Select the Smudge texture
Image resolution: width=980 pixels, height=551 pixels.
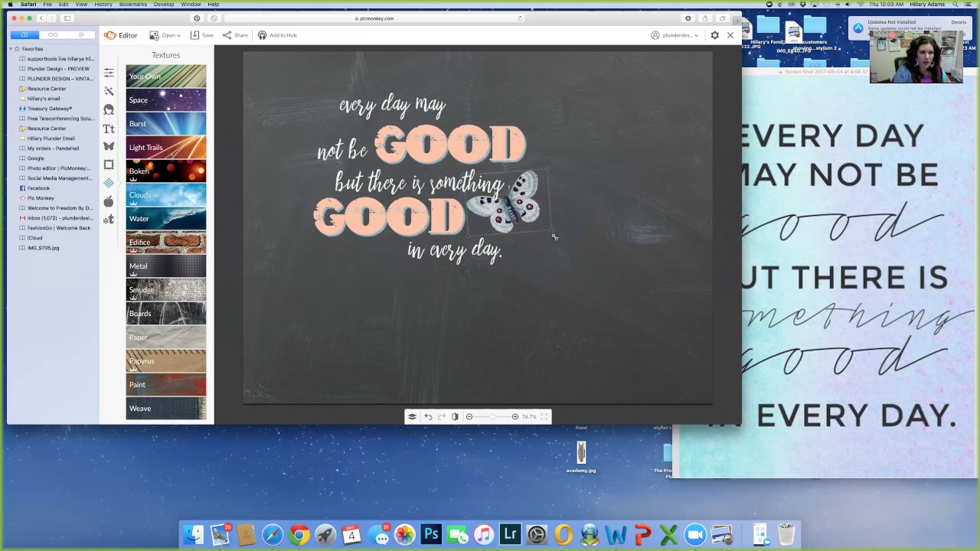pos(166,289)
